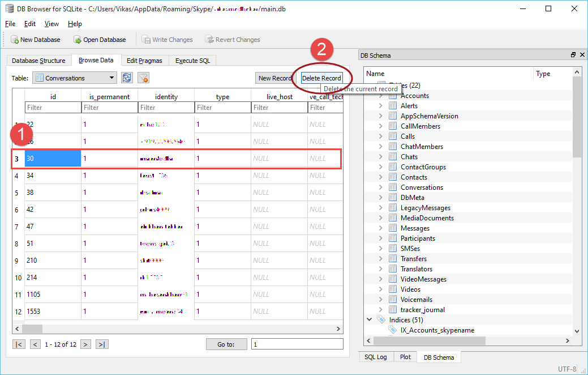This screenshot has width=588, height=375.
Task: Refresh the table data icon
Action: [127, 78]
